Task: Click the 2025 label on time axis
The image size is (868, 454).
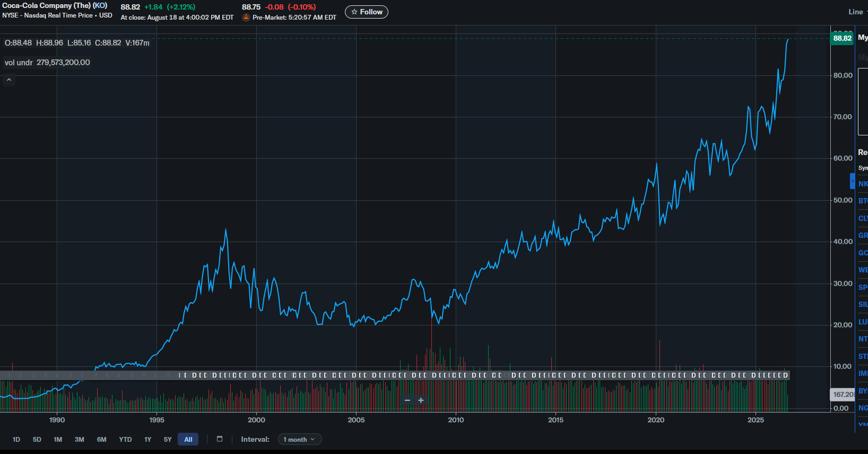Action: click(756, 420)
